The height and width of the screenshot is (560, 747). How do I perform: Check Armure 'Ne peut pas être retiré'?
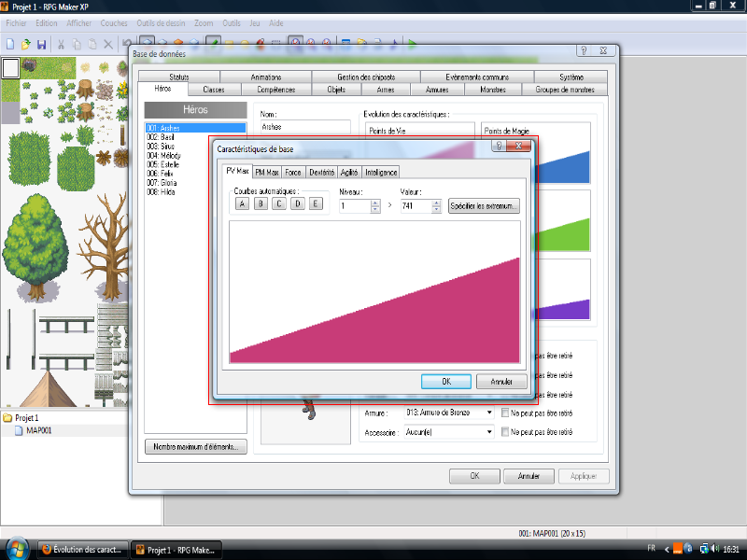505,413
